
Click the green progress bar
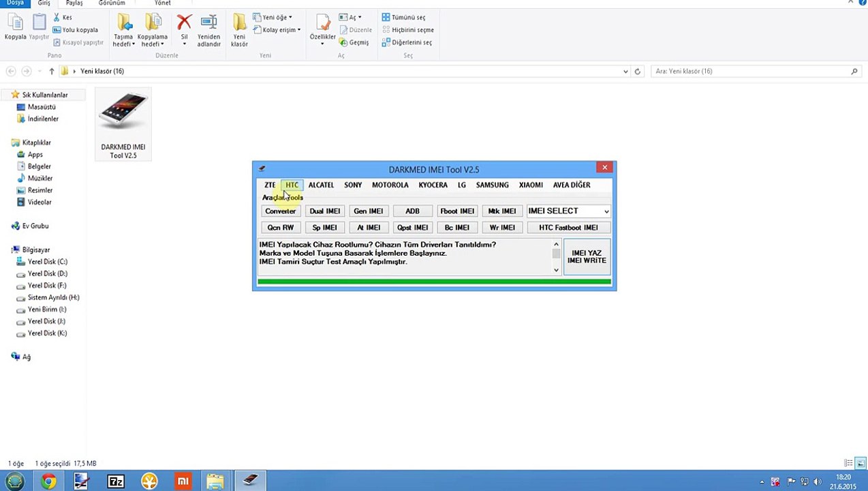coord(434,282)
